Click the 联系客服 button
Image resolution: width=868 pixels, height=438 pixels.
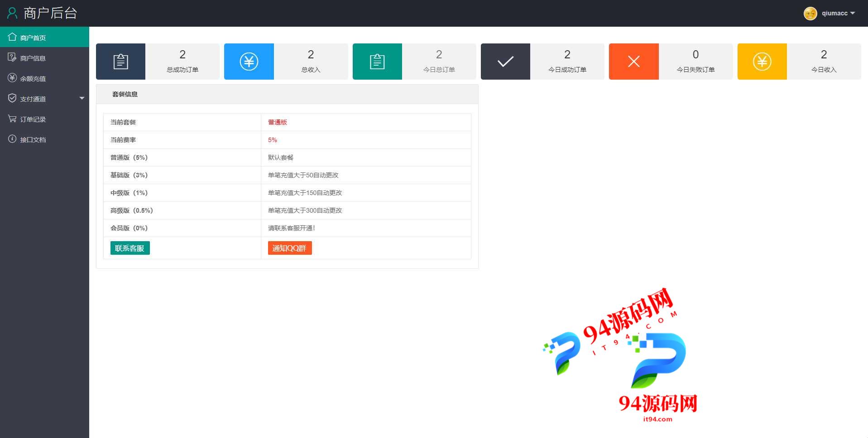coord(130,248)
